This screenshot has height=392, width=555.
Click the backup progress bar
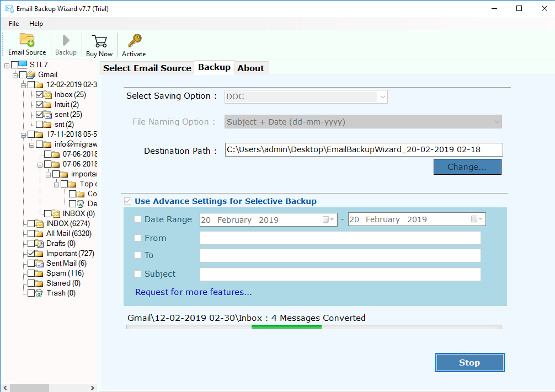click(313, 327)
